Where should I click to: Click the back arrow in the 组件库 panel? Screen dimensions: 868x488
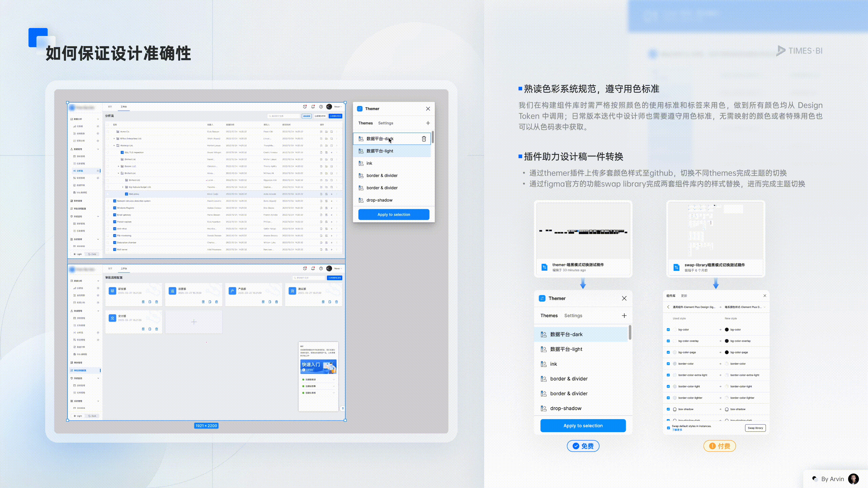click(x=668, y=307)
